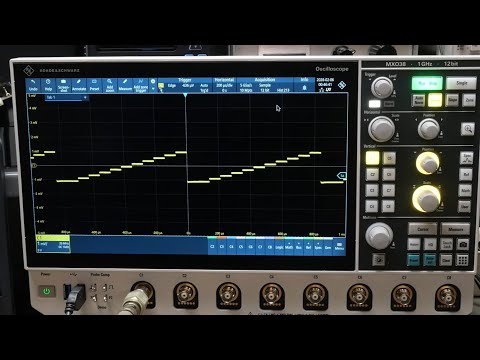Push the trigger Level knob
Viewport: 480px width, 360px height.
382,87
